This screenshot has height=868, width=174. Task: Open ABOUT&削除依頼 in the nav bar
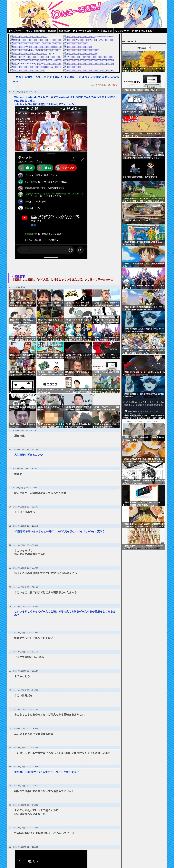pos(35,31)
